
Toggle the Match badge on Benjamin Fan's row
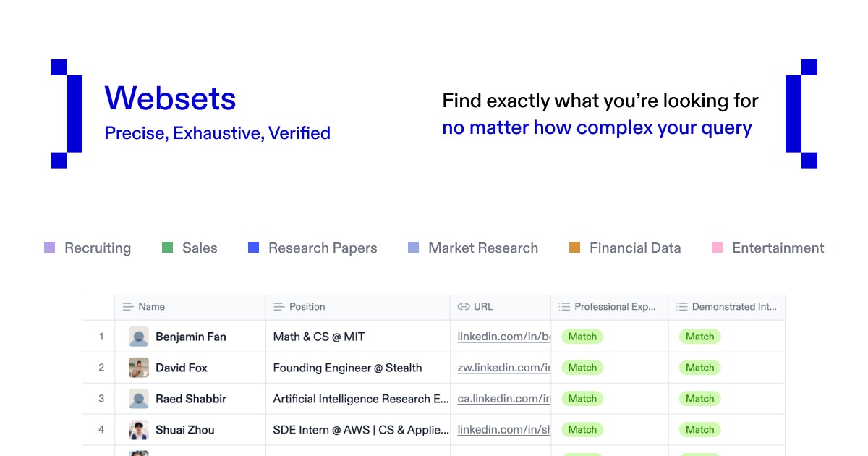(x=582, y=337)
